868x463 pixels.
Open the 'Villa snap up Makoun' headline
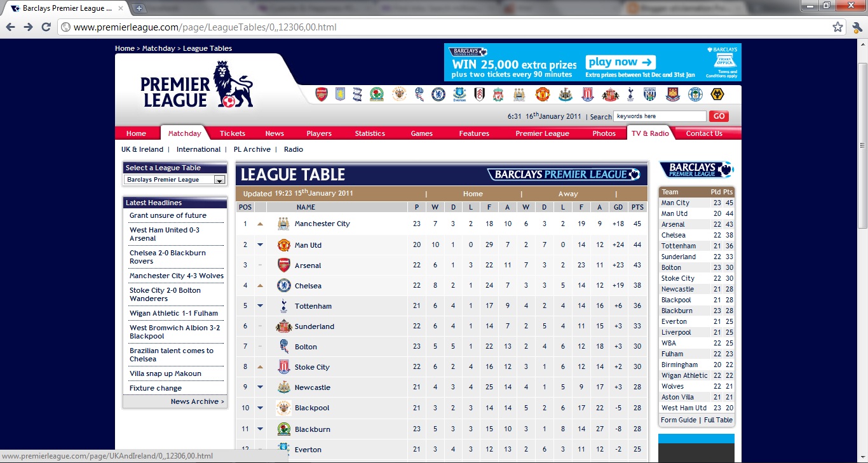pos(165,373)
